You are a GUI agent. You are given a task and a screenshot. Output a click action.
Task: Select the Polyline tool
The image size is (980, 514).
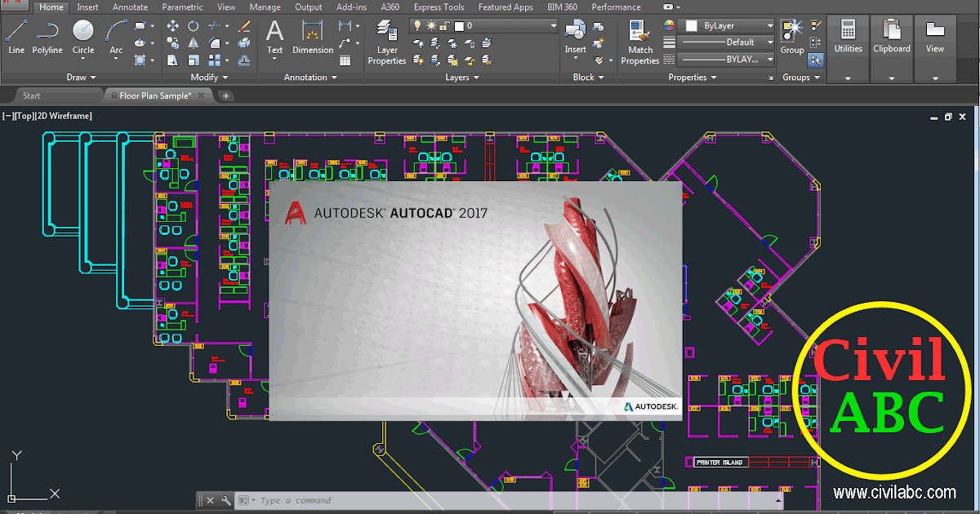(x=47, y=38)
